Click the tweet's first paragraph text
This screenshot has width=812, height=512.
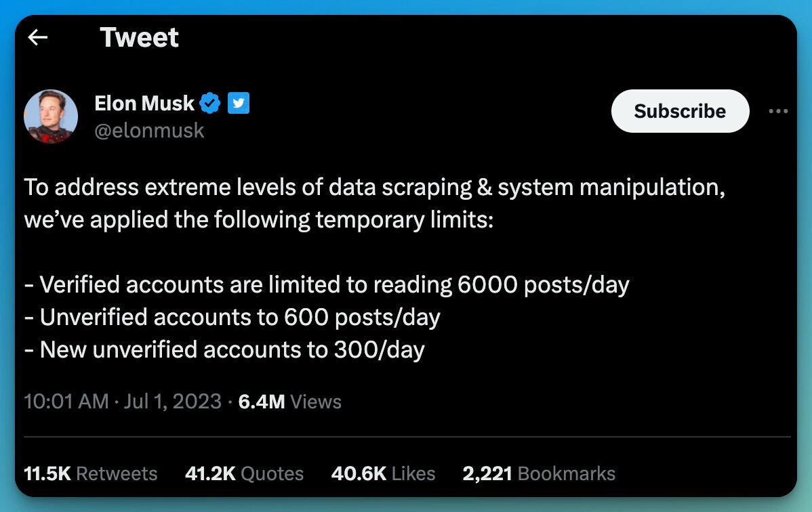click(374, 203)
